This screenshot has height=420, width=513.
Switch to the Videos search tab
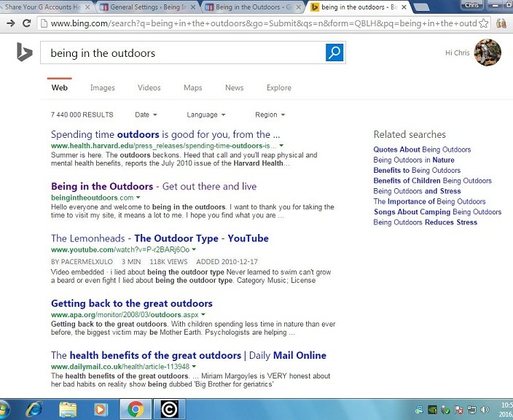(x=149, y=87)
